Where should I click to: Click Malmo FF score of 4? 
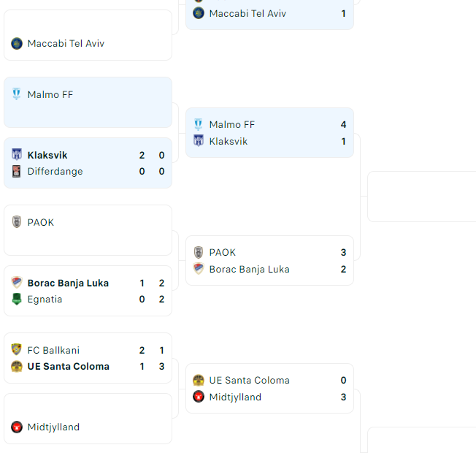343,124
